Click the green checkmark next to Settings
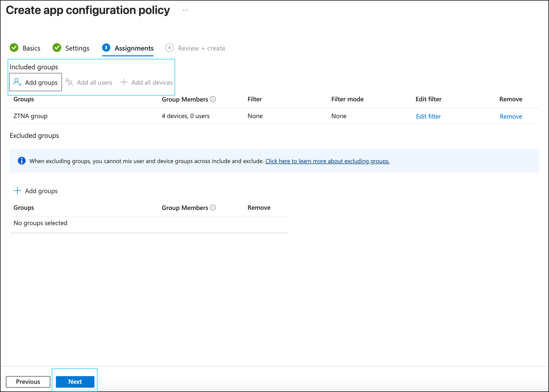 coord(57,48)
